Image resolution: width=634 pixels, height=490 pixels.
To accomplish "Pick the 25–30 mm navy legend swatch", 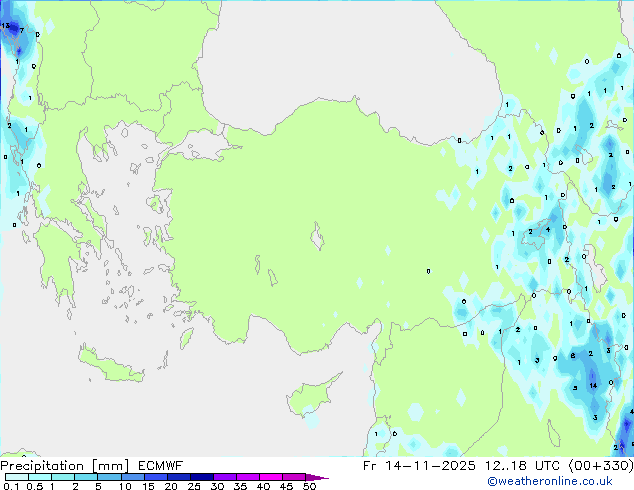I will pos(202,477).
